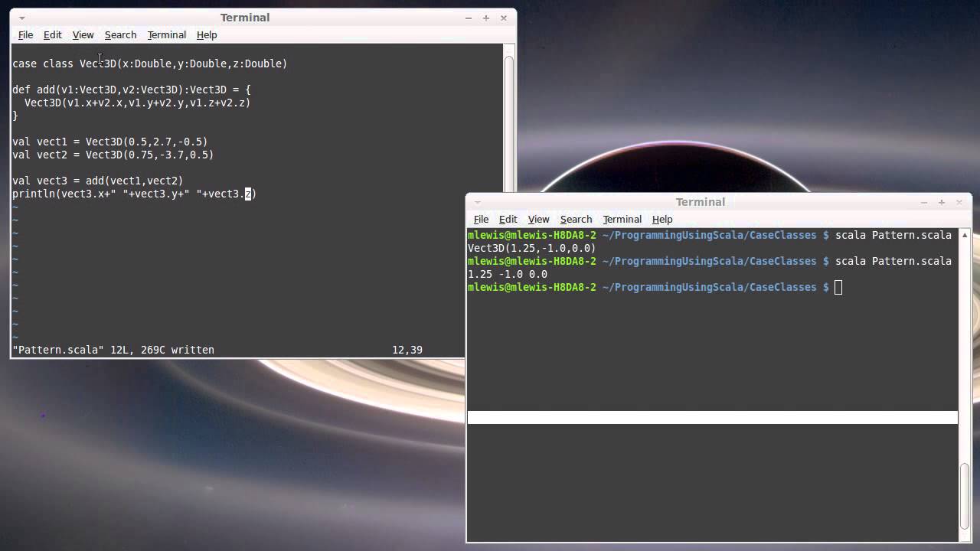Minimize the right Terminal window
Image resolution: width=980 pixels, height=551 pixels.
coord(924,202)
